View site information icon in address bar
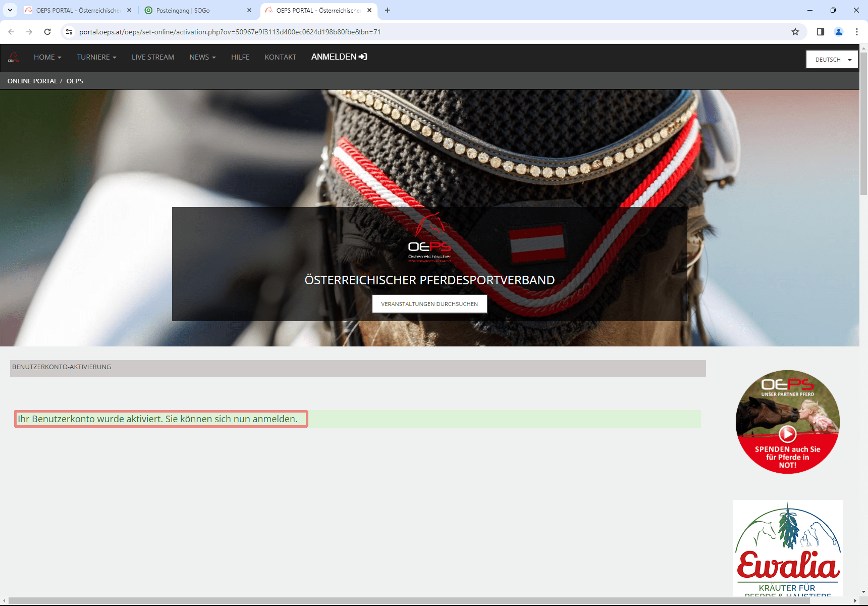Image resolution: width=868 pixels, height=606 pixels. coord(69,32)
